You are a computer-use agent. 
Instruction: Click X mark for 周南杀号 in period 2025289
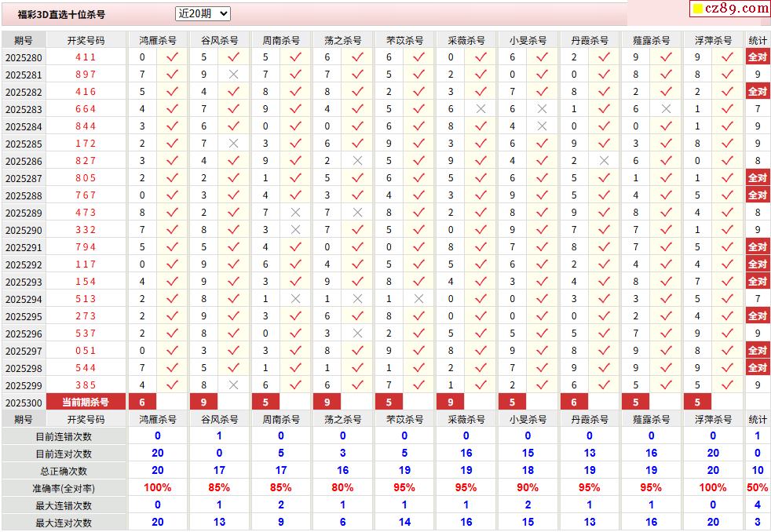coord(295,213)
